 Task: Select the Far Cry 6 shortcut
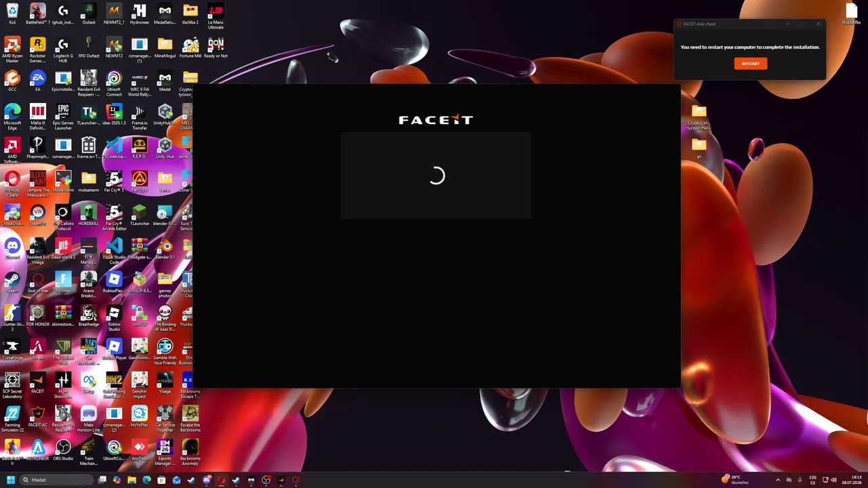click(140, 182)
